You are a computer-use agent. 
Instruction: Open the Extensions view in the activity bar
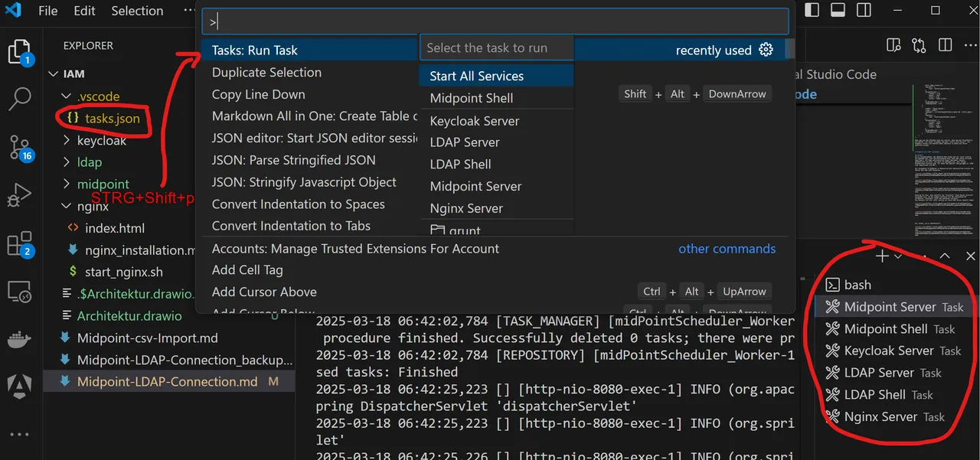[x=19, y=243]
